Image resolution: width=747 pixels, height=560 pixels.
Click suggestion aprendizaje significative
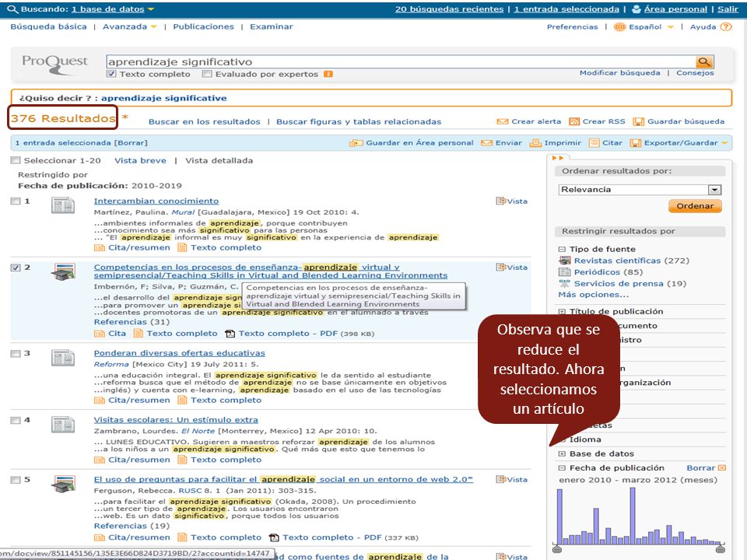tap(164, 98)
